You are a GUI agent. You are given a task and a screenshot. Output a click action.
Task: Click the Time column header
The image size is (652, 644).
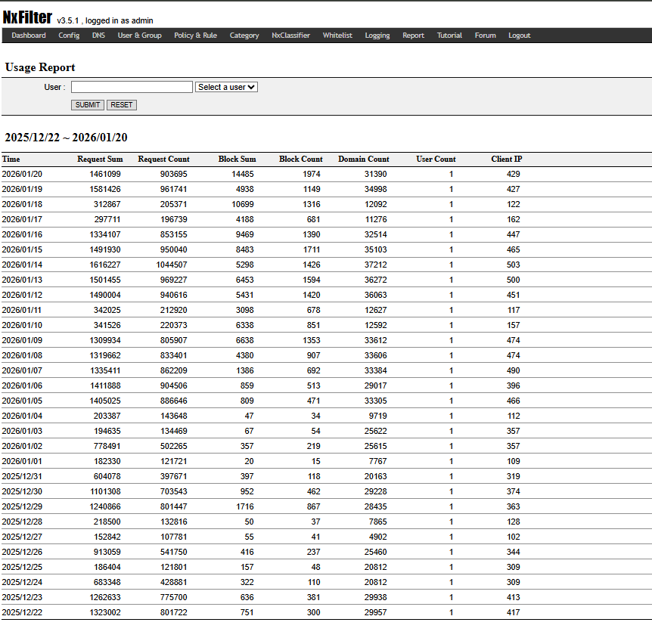coord(11,159)
